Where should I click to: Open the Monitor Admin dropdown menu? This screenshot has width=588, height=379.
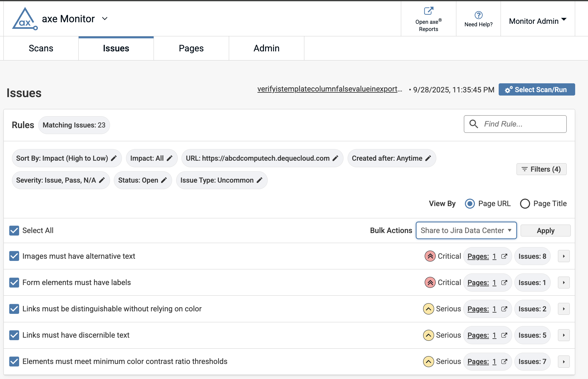[538, 21]
